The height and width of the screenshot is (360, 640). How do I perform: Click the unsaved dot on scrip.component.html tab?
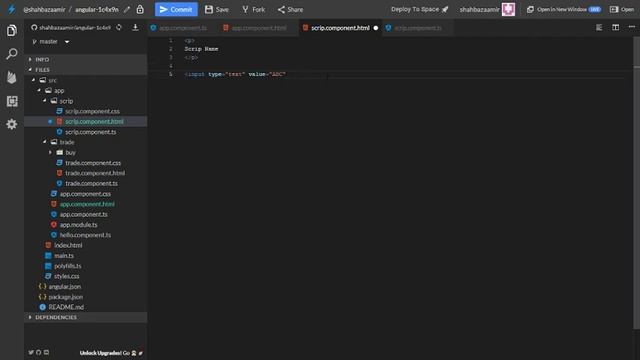pyautogui.click(x=376, y=28)
